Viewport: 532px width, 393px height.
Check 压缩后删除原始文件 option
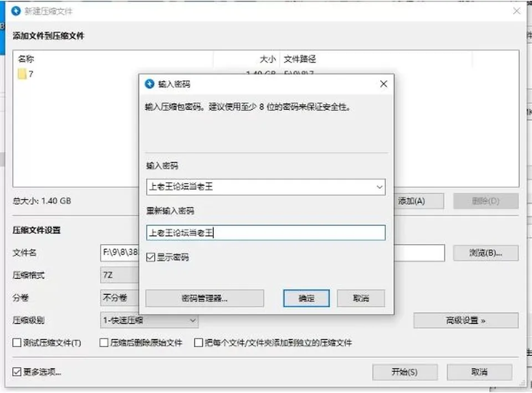click(x=104, y=343)
